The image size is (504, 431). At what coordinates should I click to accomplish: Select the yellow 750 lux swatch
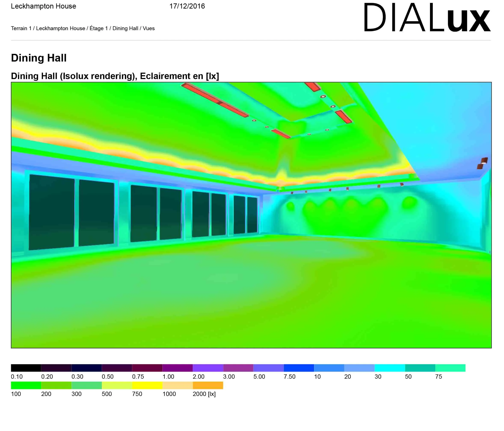click(x=147, y=385)
